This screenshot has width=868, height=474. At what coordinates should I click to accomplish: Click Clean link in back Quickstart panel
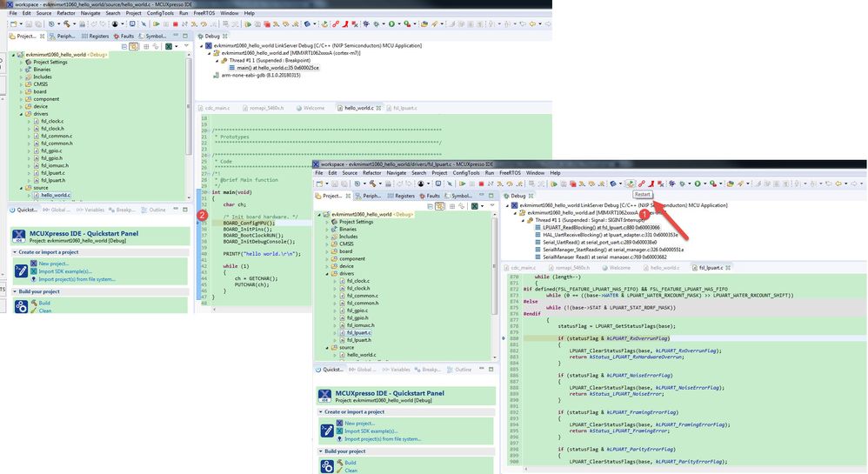click(45, 310)
